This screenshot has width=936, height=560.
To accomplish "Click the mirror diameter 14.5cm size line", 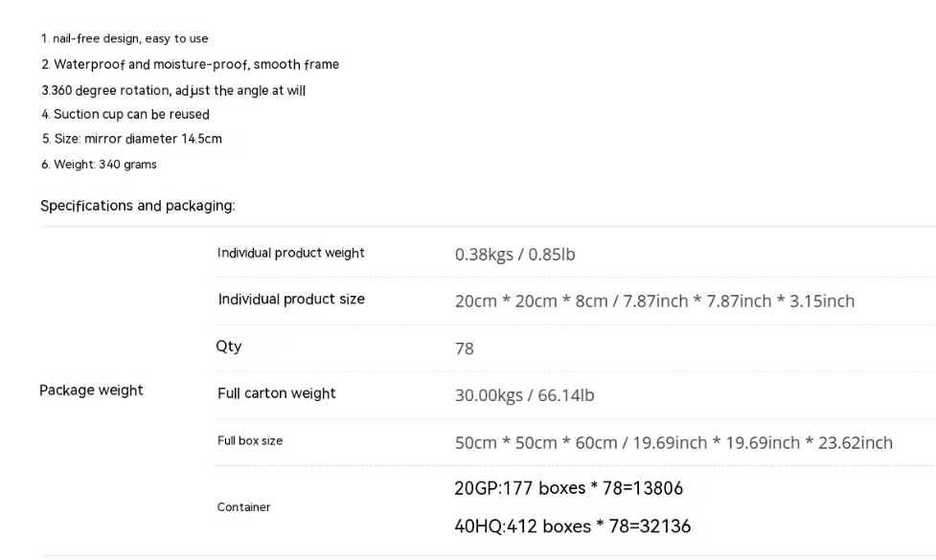I will coord(131,140).
